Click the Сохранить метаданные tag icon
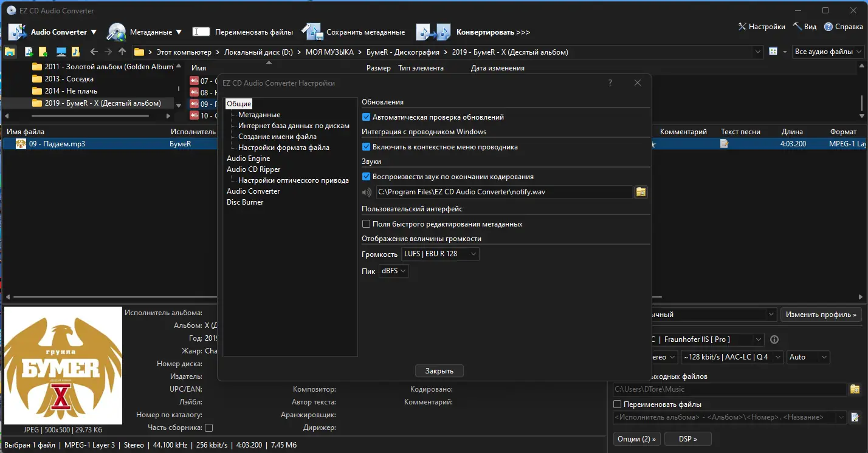The height and width of the screenshot is (453, 868). pyautogui.click(x=311, y=32)
